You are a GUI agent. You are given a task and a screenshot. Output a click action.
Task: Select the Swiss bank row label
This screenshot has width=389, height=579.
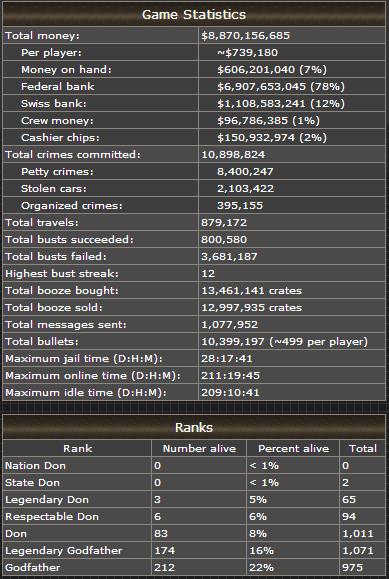[54, 104]
